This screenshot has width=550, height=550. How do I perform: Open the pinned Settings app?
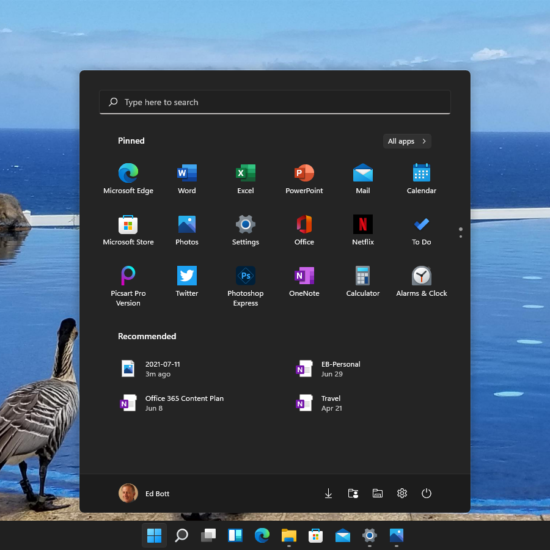[x=245, y=230]
